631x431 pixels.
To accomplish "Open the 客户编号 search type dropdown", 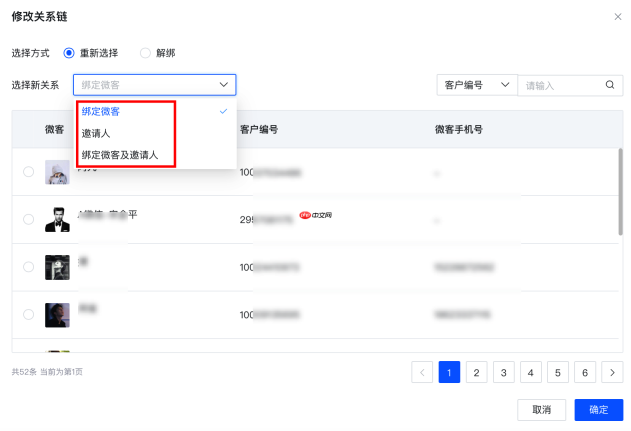I will 477,85.
